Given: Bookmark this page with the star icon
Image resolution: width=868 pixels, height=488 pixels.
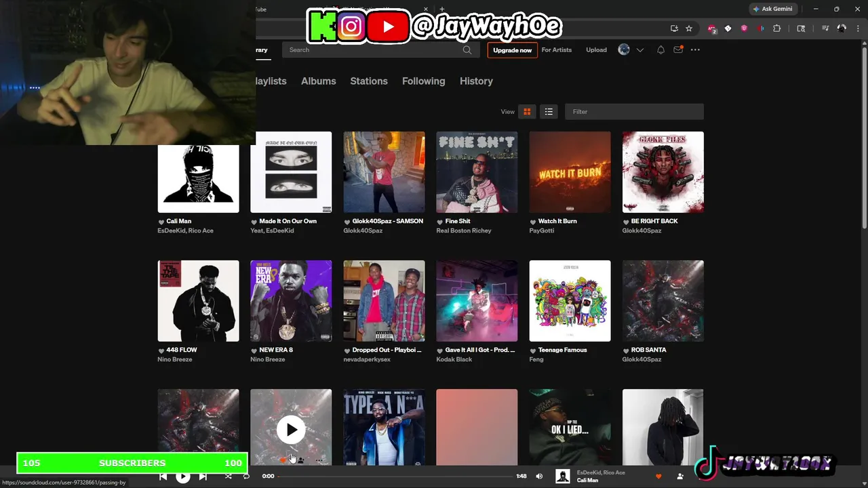Looking at the screenshot, I should (689, 28).
